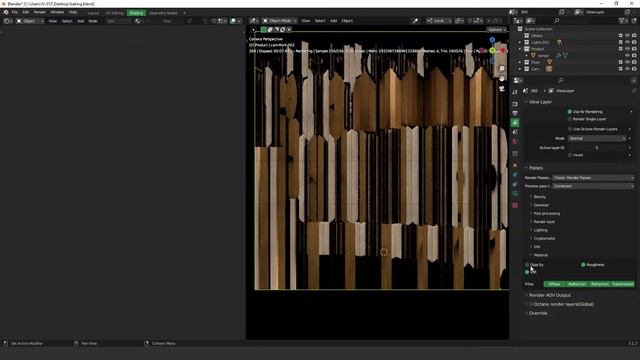Open the Scene properties tab icon
Image resolution: width=640 pixels, height=360 pixels.
pos(515,132)
